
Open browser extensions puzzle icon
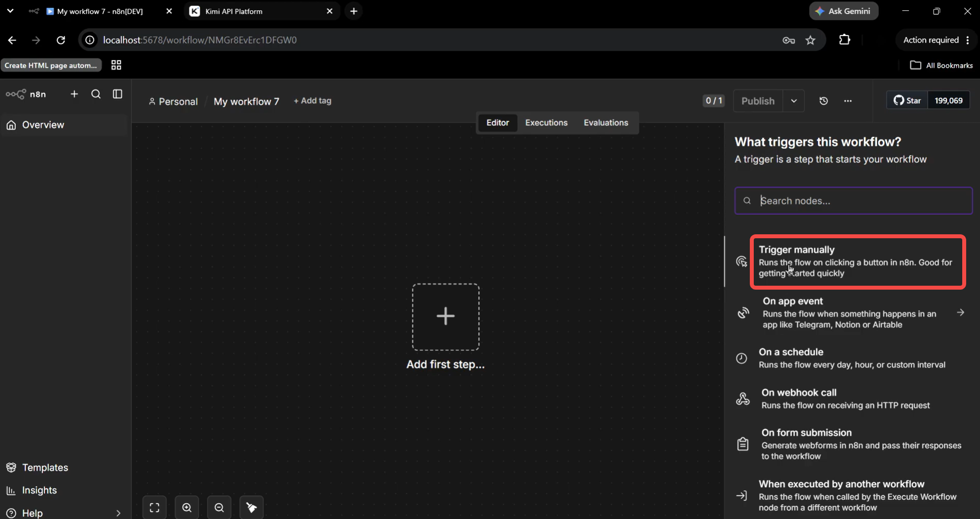pyautogui.click(x=845, y=40)
